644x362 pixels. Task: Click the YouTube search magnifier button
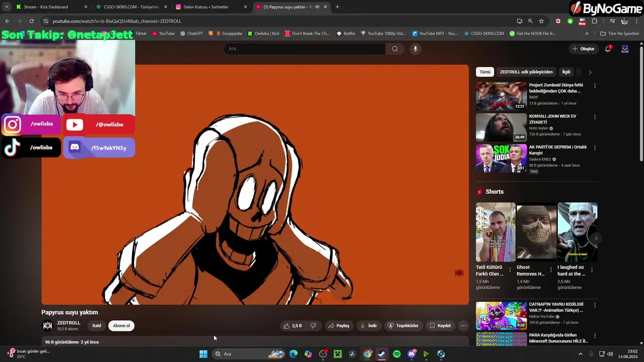[395, 49]
